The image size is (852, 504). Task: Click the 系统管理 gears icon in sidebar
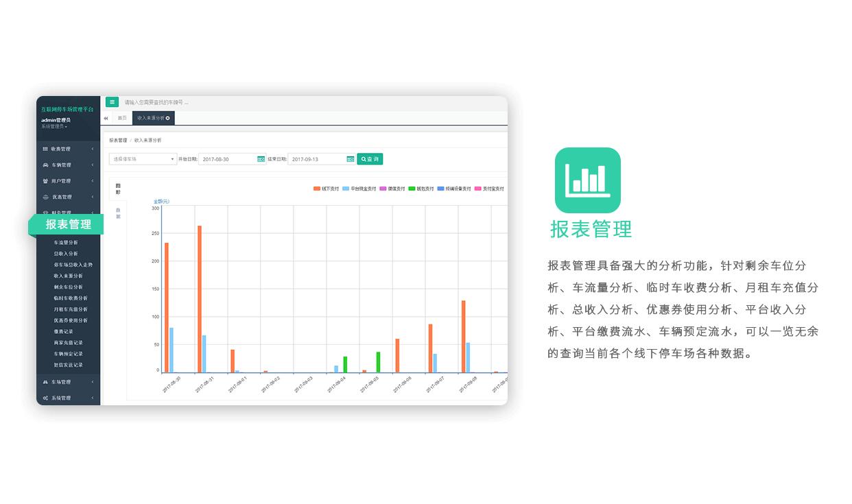tap(45, 398)
